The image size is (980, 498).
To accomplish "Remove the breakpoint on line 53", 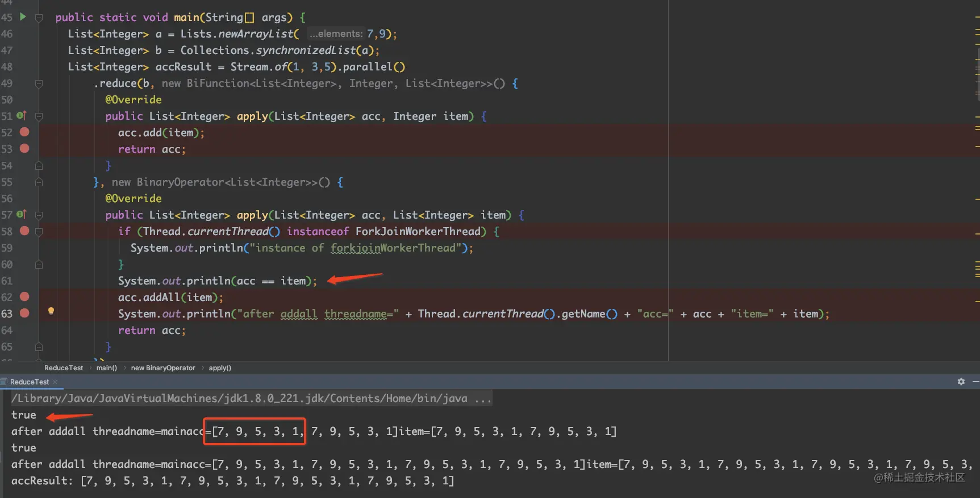I will pos(24,148).
